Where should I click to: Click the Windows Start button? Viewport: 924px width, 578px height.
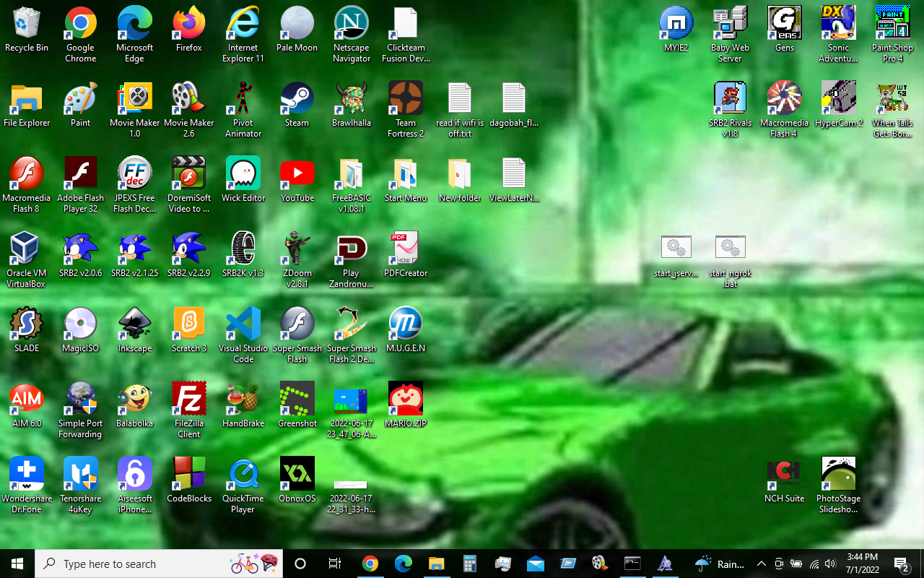pos(17,564)
